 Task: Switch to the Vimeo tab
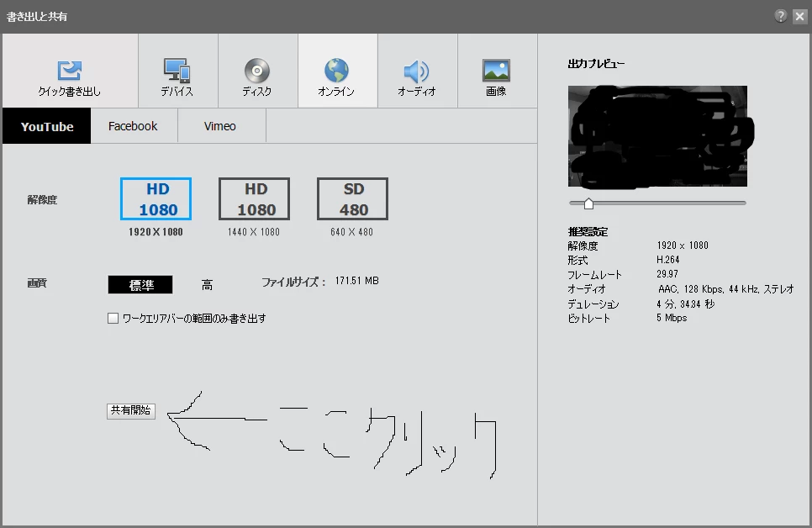pos(221,126)
